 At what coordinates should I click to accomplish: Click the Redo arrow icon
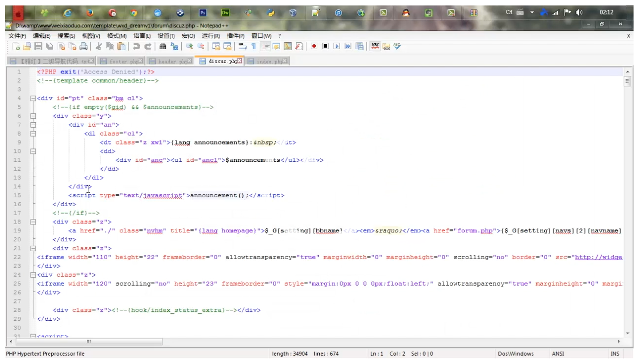pos(147,46)
